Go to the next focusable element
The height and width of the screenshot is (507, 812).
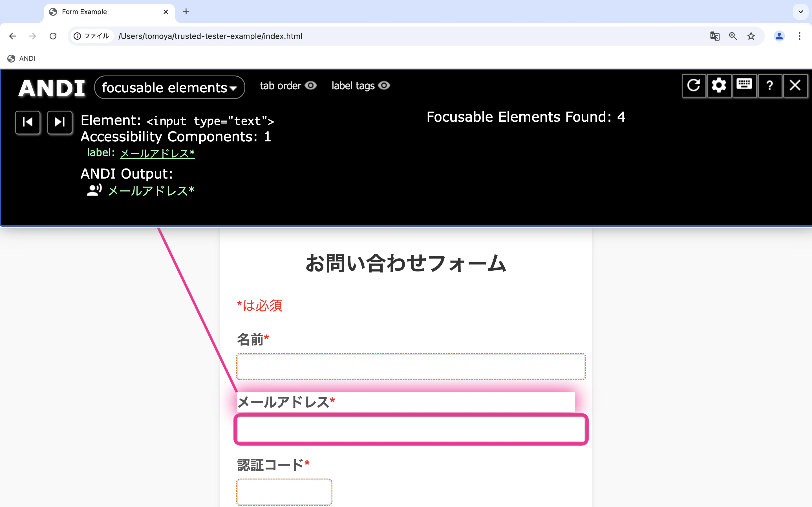tap(59, 122)
